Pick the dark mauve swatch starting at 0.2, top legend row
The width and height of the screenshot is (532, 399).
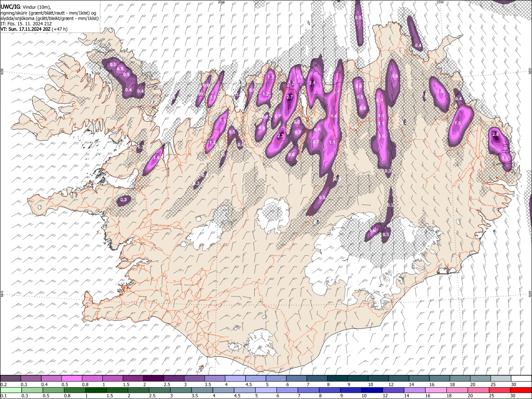(x=11, y=379)
